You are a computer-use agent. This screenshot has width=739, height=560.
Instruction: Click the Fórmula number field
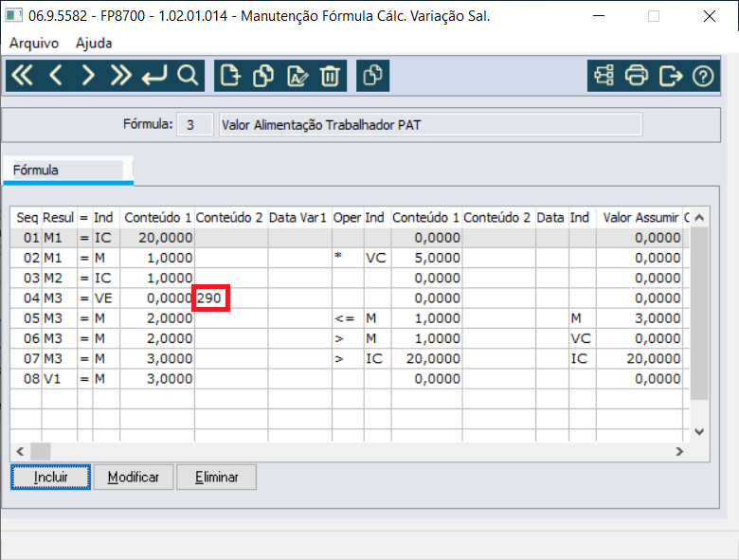(195, 124)
